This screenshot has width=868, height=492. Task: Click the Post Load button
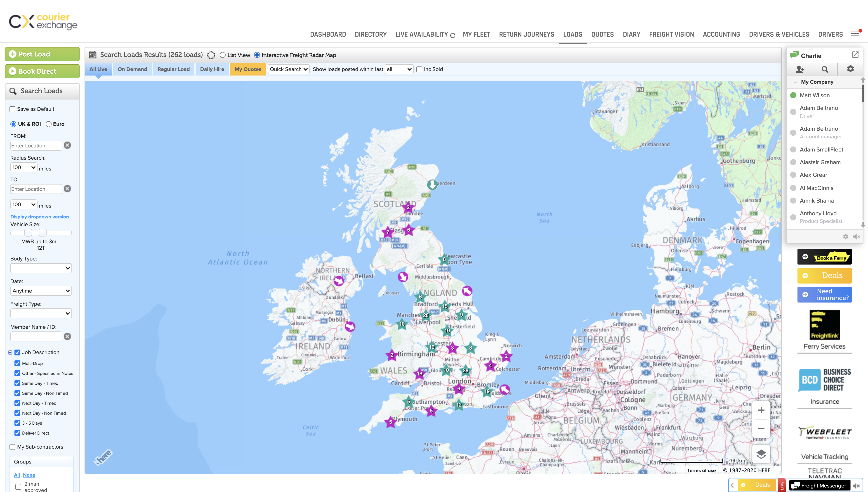[x=42, y=54]
